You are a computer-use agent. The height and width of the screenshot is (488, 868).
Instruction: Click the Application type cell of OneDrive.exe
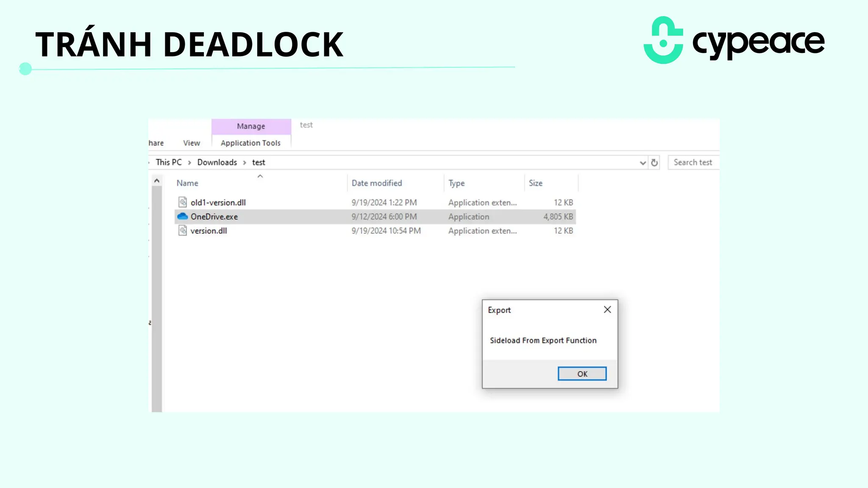tap(469, 216)
